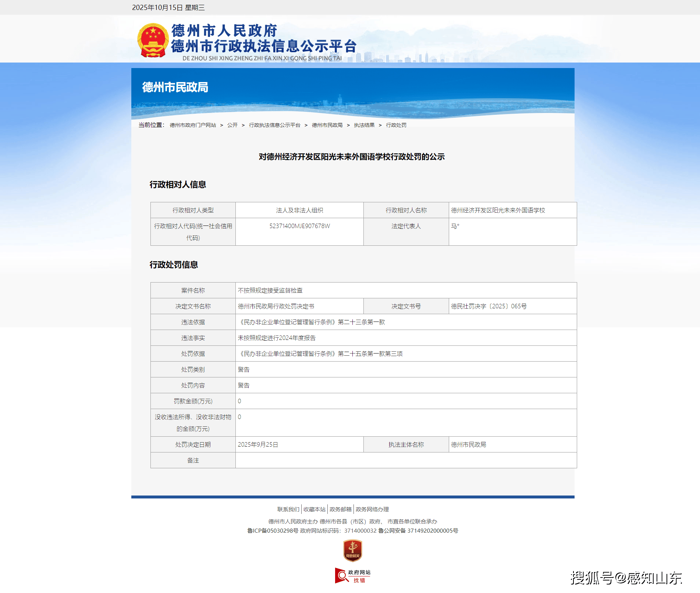
Task: Click the national emblem logo icon
Action: (153, 40)
